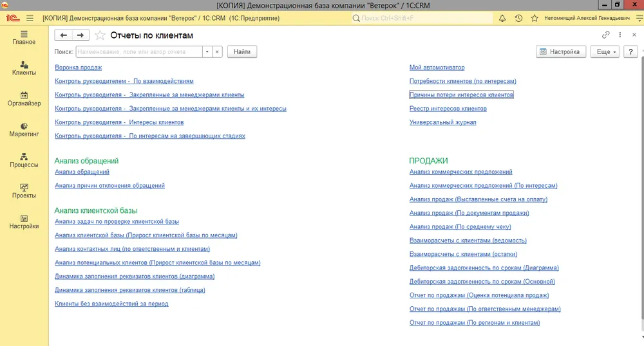The width and height of the screenshot is (644, 346).
Task: Open Отчет по продажам (Оценка потенциала продаж)
Action: [479, 295]
